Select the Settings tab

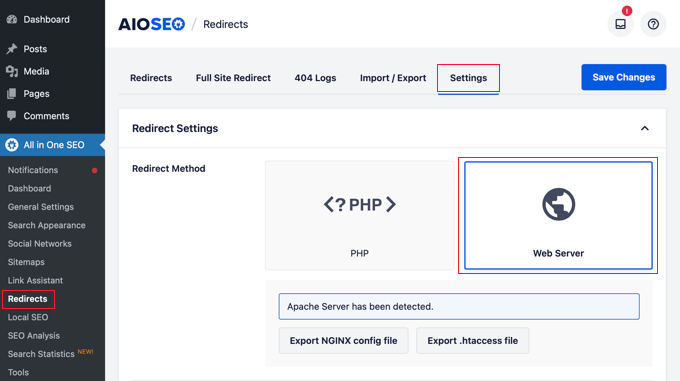pos(468,78)
